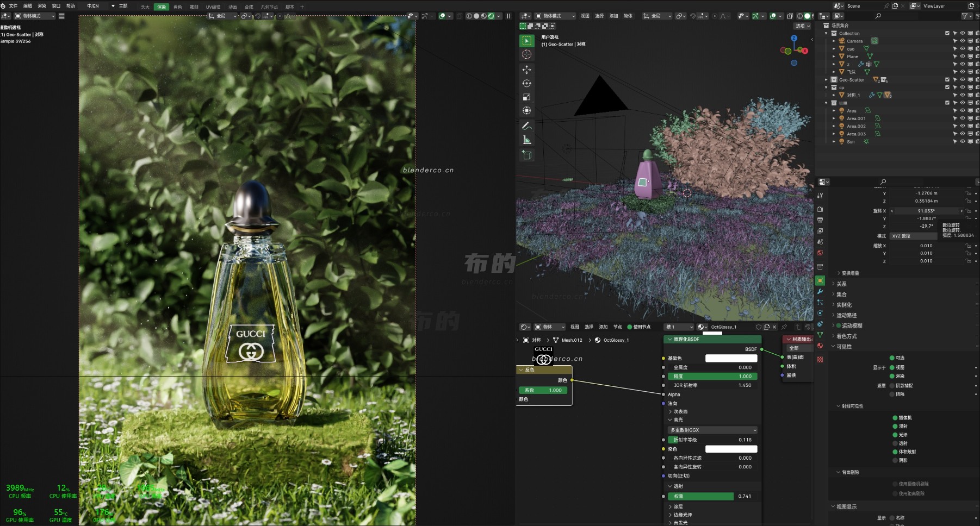The width and height of the screenshot is (980, 526).
Task: Click the 旋转 X rotation value field
Action: [x=926, y=211]
